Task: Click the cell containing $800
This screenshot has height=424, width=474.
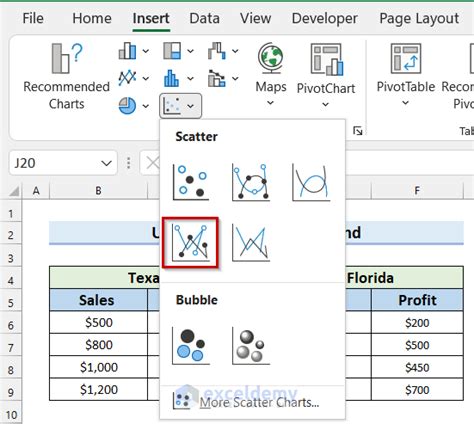Action: click(98, 345)
